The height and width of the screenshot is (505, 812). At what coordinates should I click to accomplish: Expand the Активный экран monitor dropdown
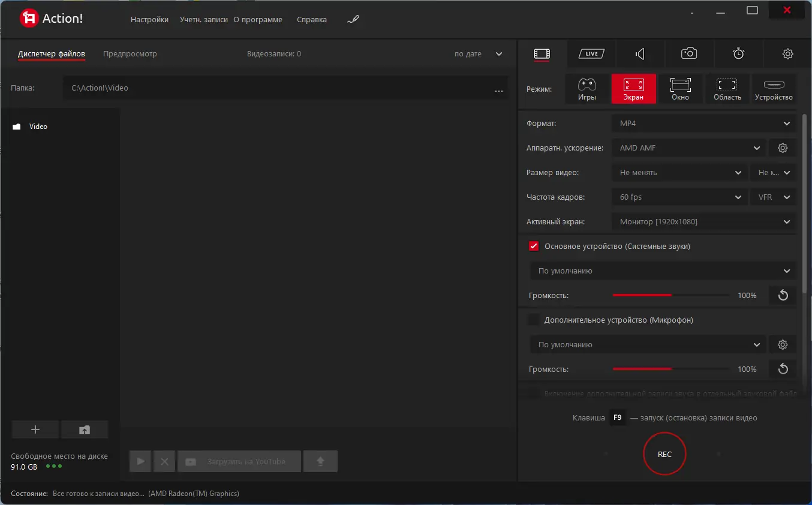(705, 222)
